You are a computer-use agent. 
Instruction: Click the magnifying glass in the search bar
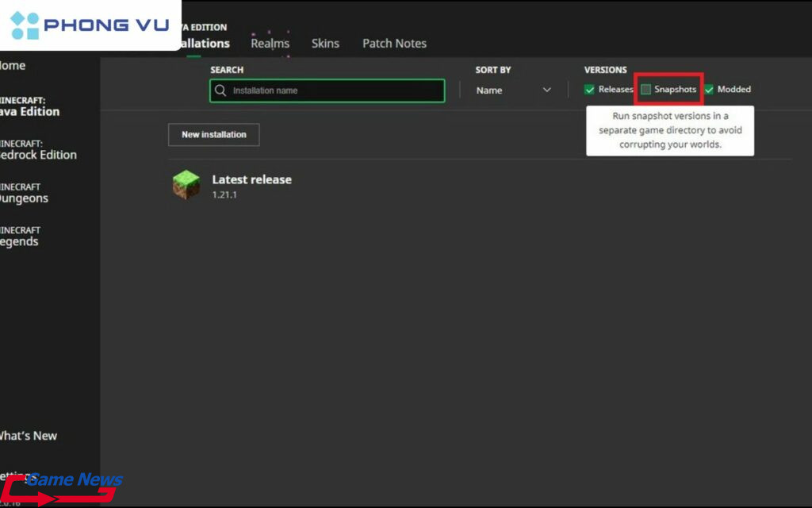(220, 90)
